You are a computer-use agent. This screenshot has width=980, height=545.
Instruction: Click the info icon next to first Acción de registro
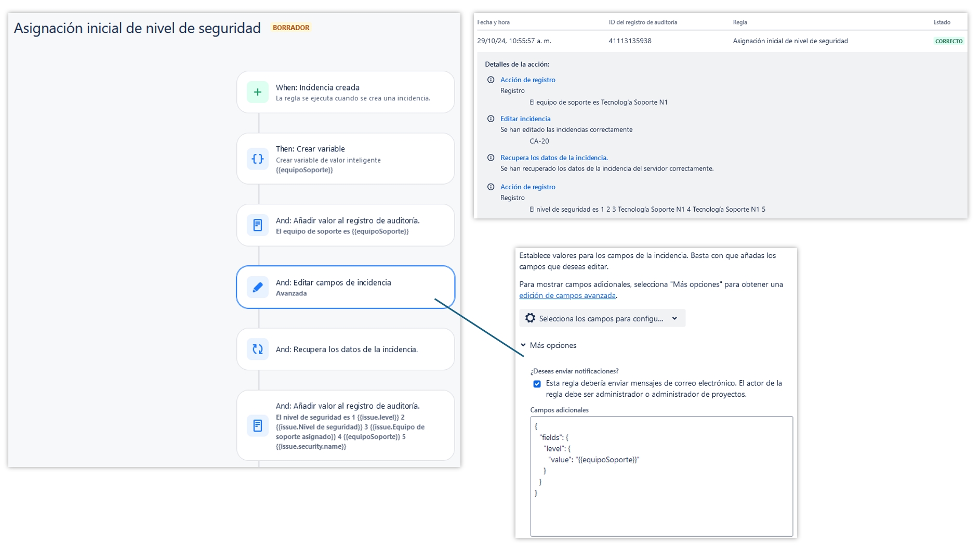(491, 80)
